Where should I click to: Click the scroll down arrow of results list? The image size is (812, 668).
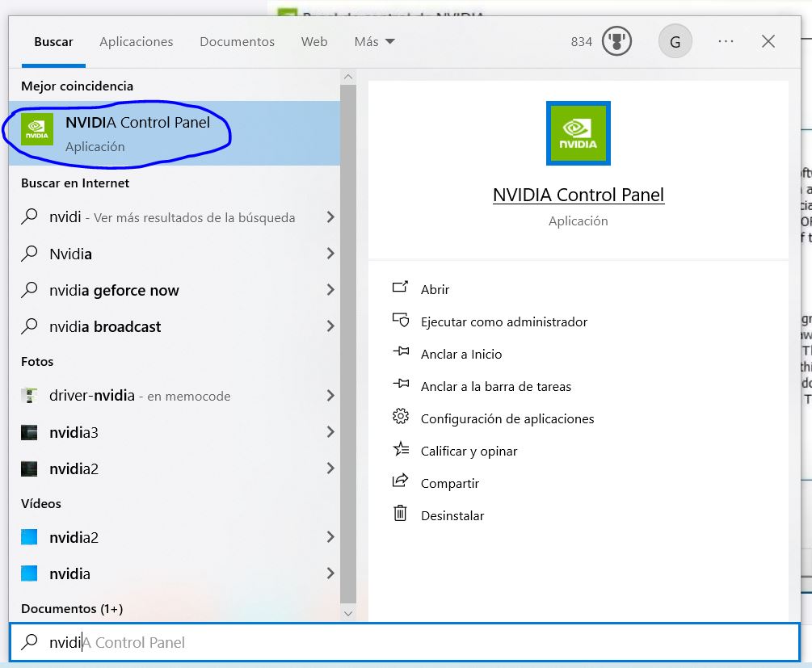(348, 614)
